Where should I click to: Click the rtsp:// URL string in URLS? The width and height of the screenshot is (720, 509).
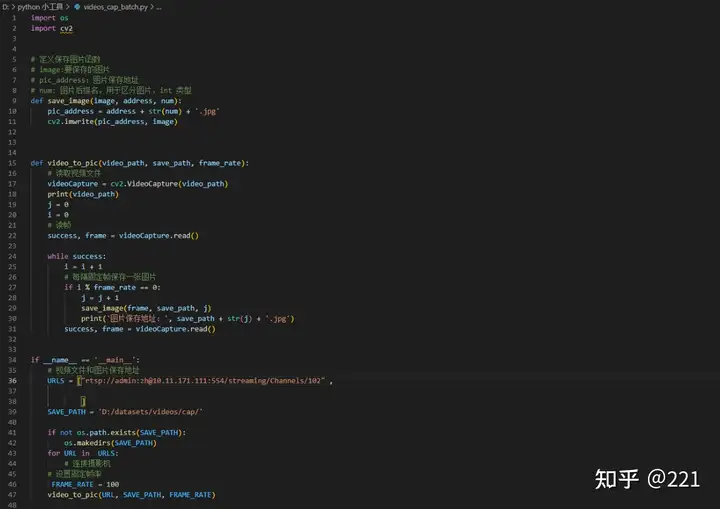[x=203, y=381]
